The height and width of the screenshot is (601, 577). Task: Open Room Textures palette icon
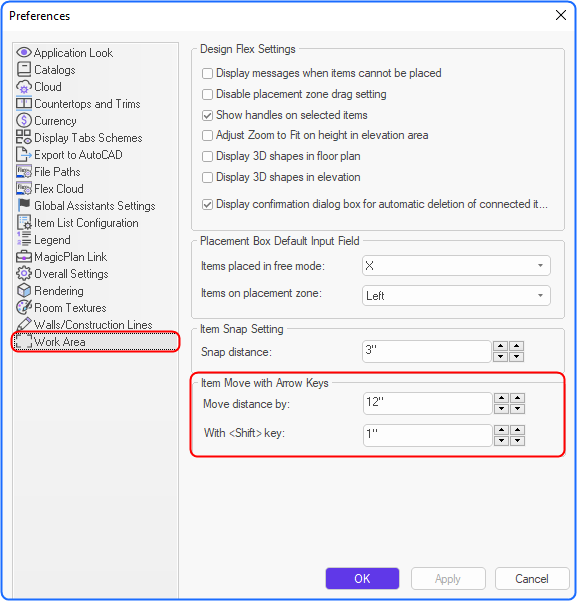click(24, 308)
